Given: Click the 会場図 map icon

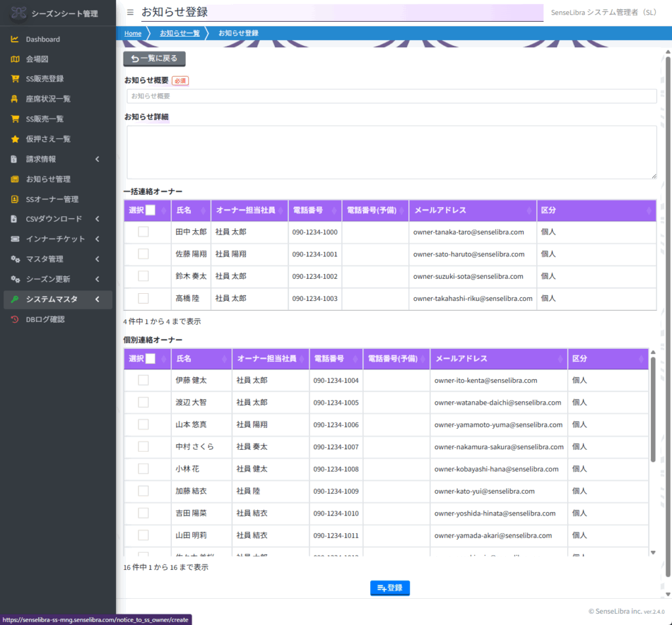Looking at the screenshot, I should tap(14, 59).
